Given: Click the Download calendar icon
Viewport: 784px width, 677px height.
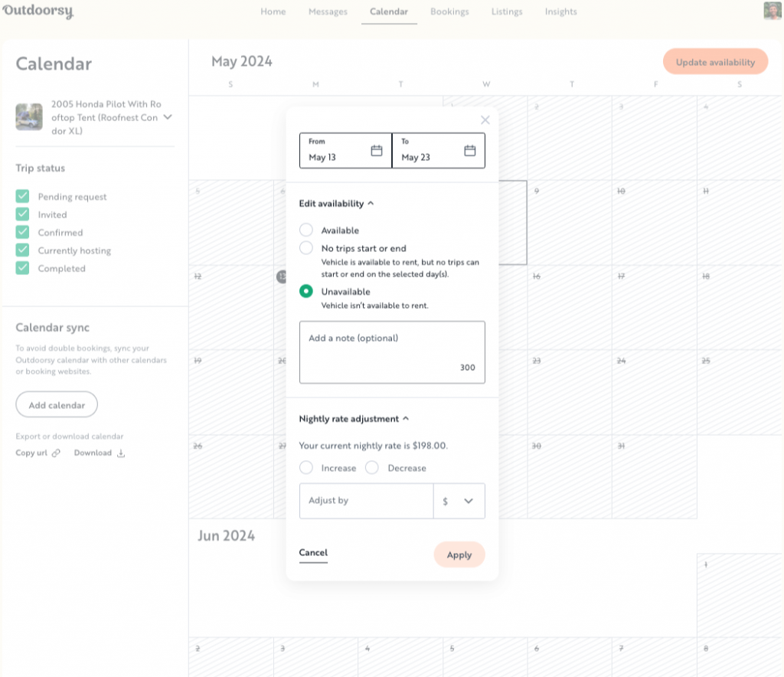Looking at the screenshot, I should click(x=121, y=453).
